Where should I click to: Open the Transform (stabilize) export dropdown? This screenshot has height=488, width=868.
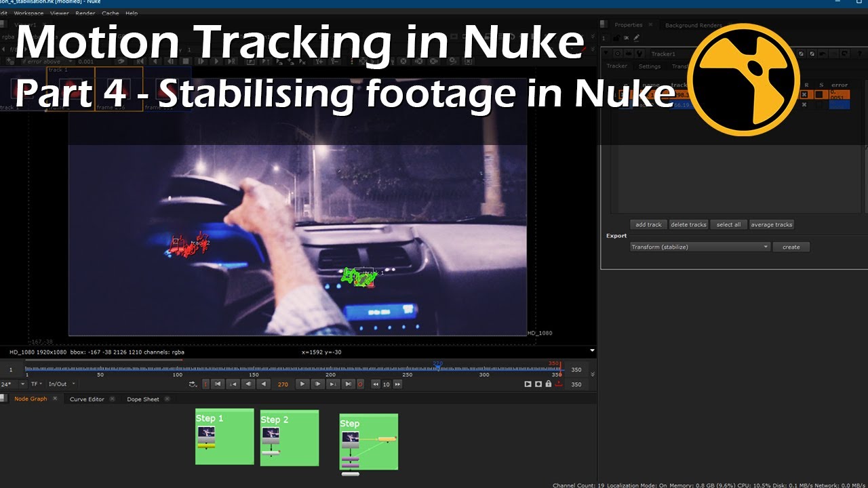click(x=700, y=247)
